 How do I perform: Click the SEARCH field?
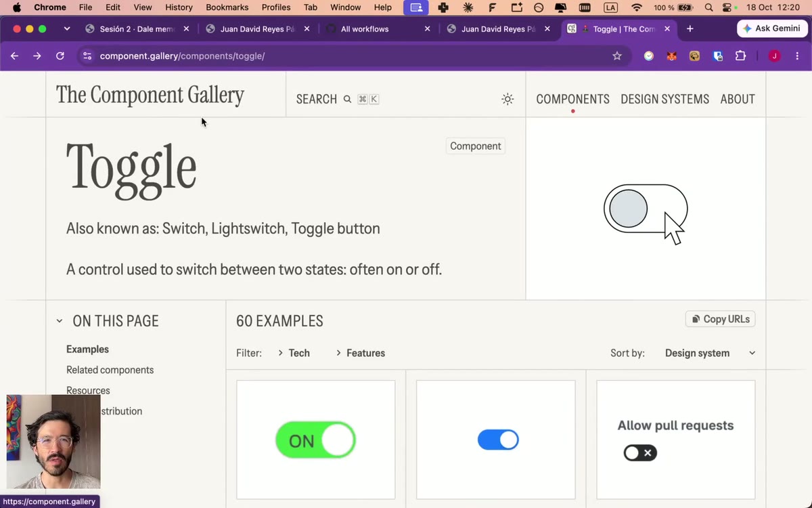pos(337,99)
